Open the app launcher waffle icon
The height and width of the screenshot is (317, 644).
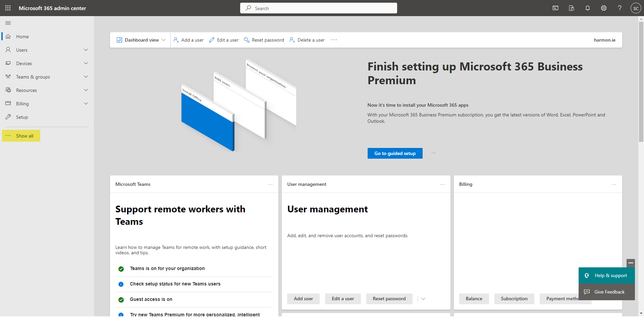tap(8, 8)
